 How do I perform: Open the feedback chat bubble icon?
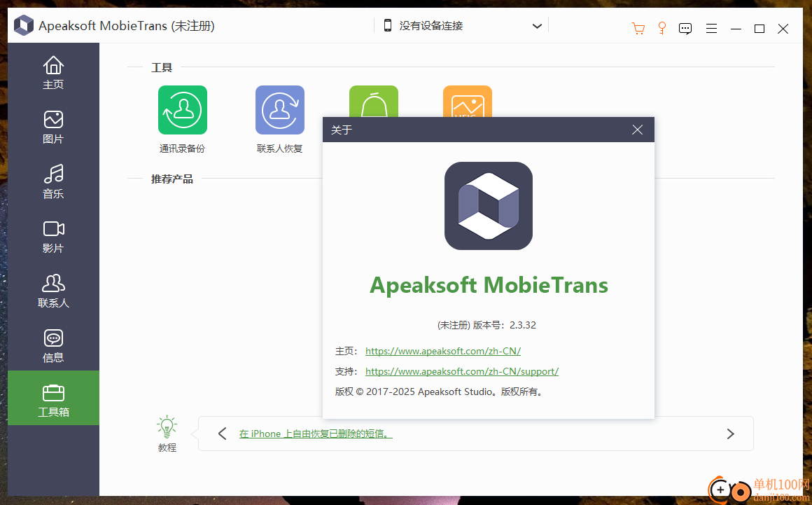[685, 29]
